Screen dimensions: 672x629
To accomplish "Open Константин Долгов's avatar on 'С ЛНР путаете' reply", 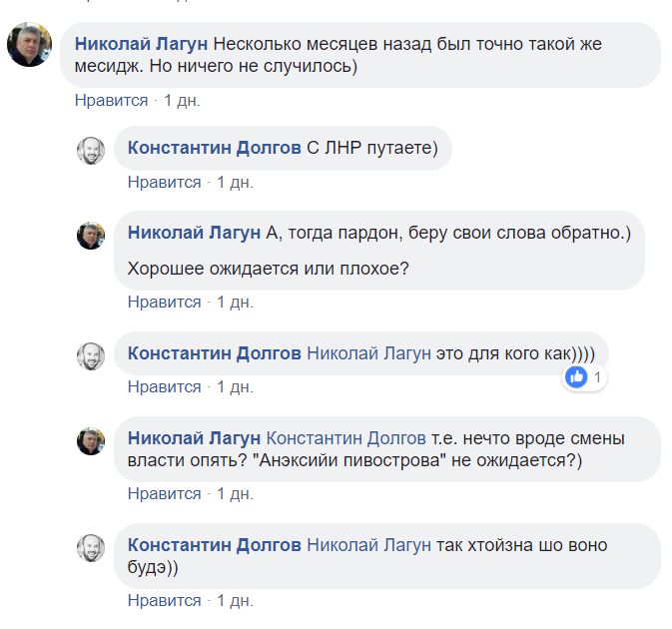I will [x=91, y=151].
